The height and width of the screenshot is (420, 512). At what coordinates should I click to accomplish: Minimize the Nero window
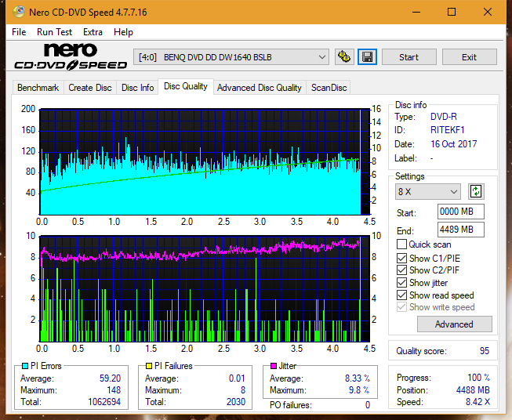[416, 12]
